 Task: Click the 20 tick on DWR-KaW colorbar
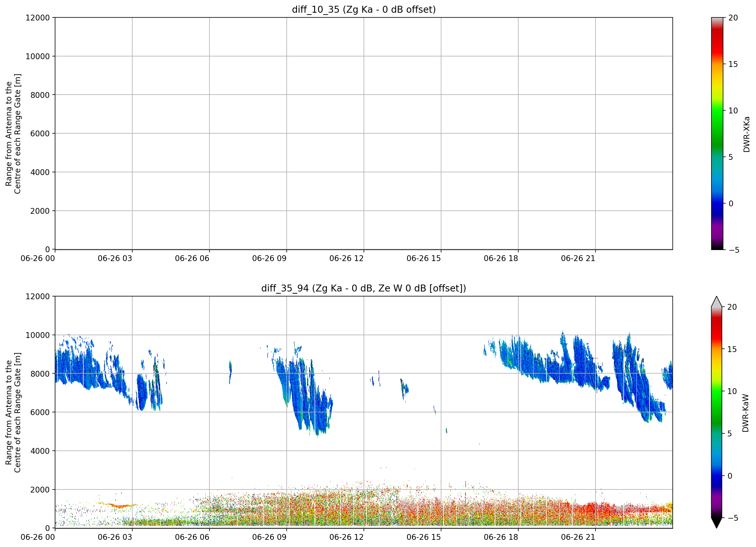[x=732, y=307]
